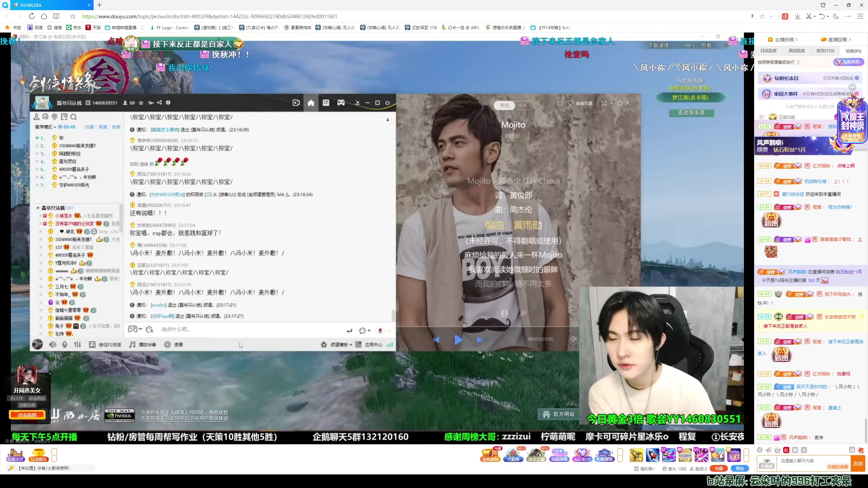868x488 pixels.
Task: Collapse the PK魔王封神榜 widget with minus
Action: tap(853, 87)
